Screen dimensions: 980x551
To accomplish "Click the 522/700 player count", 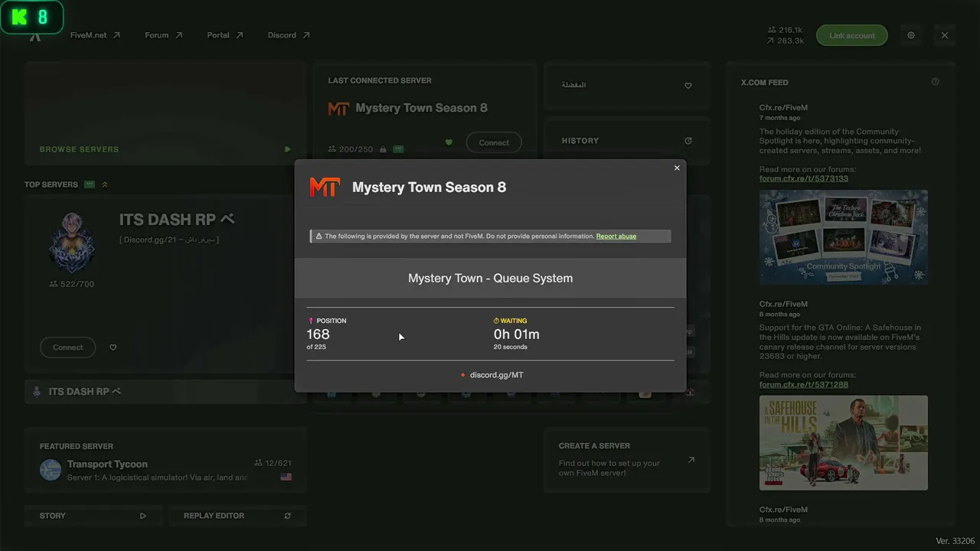I will coord(72,284).
